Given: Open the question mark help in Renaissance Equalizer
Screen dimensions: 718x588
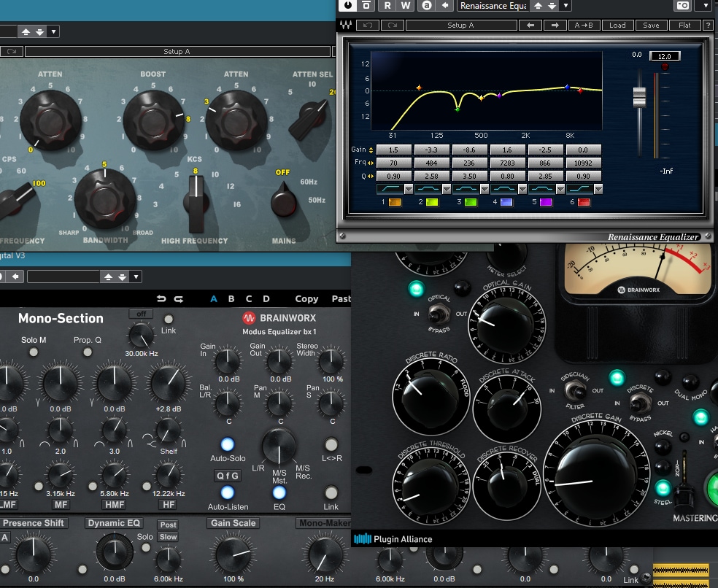Looking at the screenshot, I should (x=709, y=26).
